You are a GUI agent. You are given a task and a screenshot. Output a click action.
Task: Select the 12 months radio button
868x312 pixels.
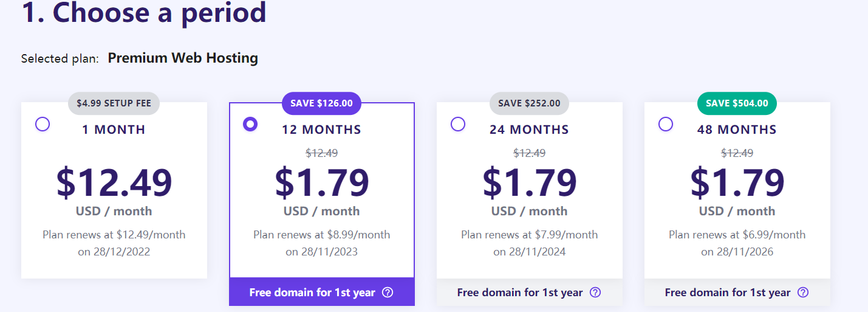coord(250,125)
